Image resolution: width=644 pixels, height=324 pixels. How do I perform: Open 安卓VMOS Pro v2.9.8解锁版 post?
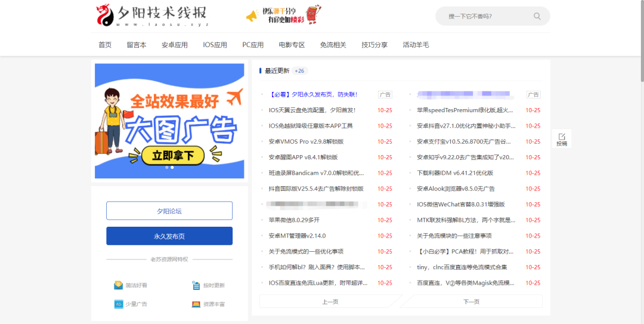click(306, 141)
